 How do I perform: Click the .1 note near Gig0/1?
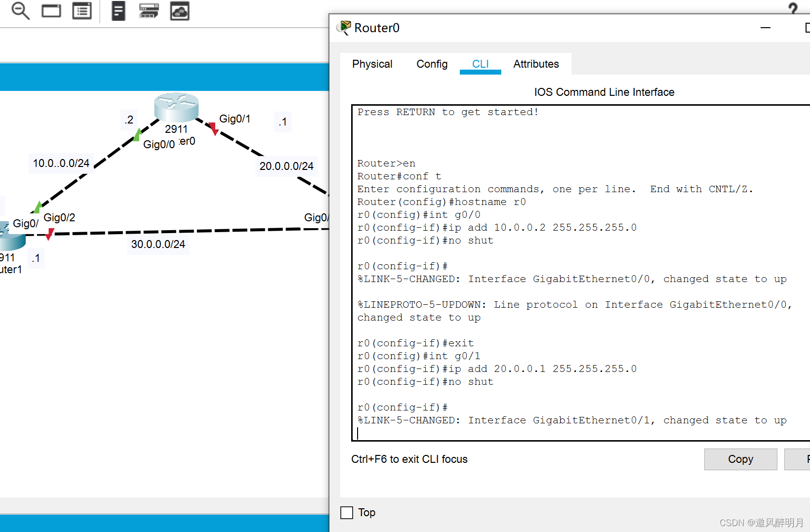click(283, 122)
